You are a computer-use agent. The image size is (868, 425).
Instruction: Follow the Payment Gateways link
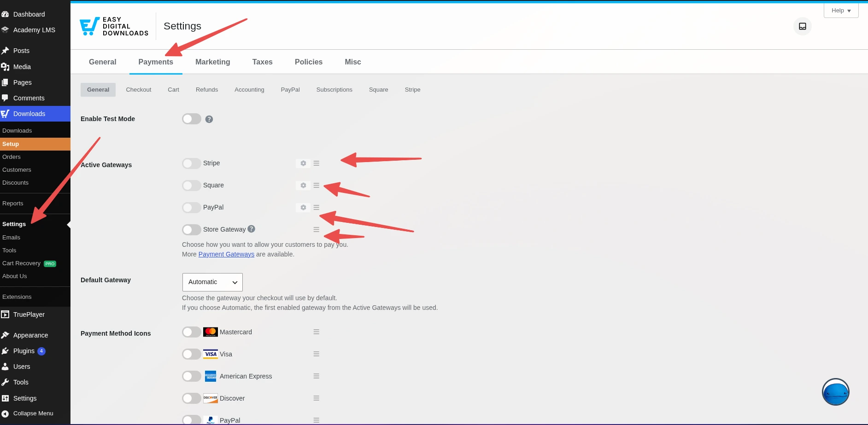point(226,254)
